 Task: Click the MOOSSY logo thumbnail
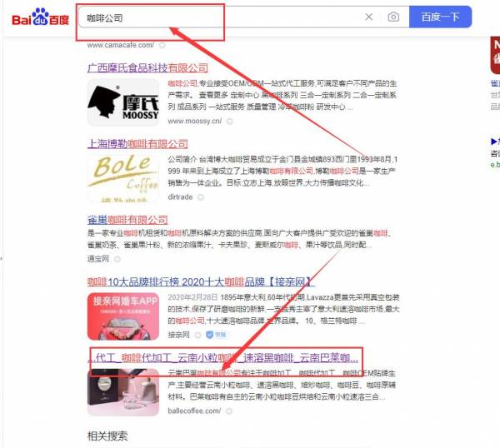[x=123, y=102]
